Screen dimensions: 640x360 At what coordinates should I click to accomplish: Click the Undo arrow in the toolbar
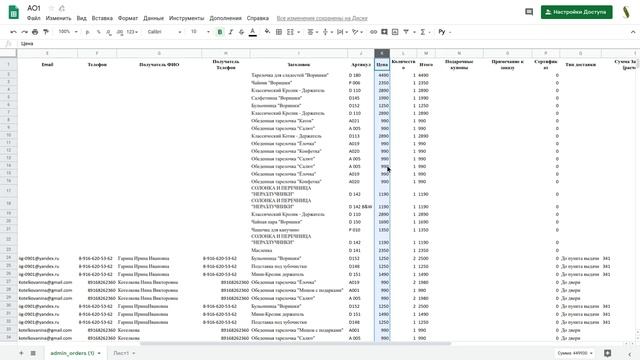pyautogui.click(x=13, y=32)
